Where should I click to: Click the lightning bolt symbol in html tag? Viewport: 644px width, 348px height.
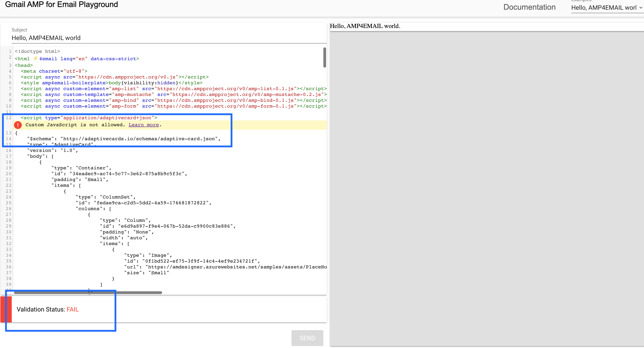pyautogui.click(x=35, y=58)
